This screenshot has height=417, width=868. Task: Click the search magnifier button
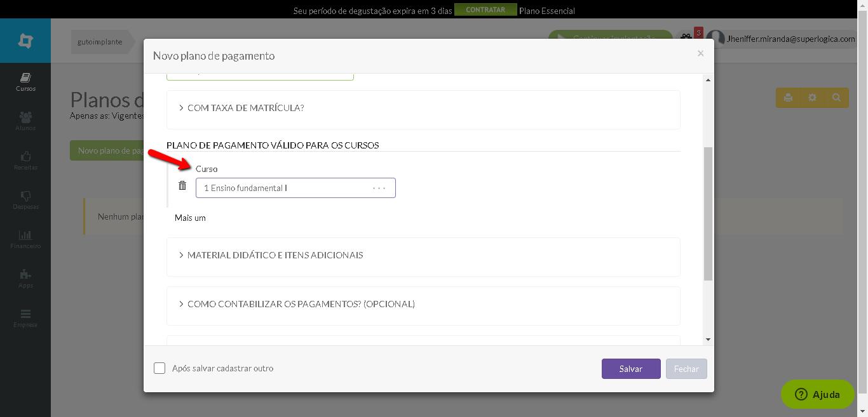click(x=836, y=98)
